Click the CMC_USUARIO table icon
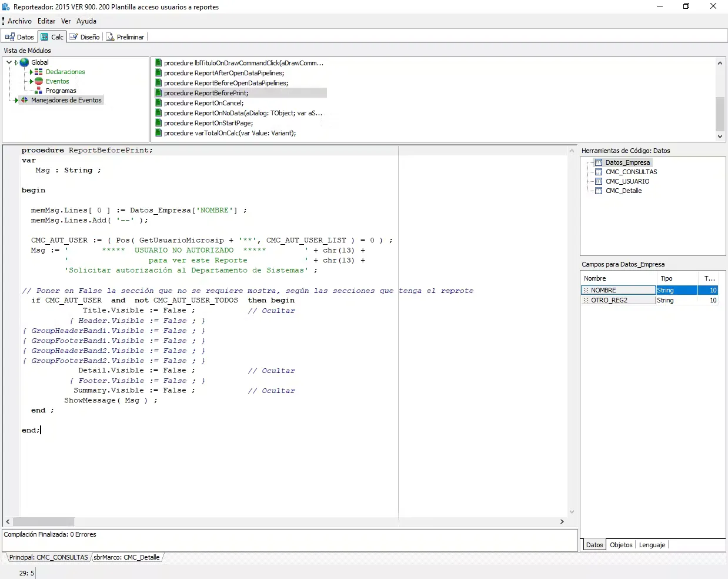Viewport: 728px width, 579px height. pyautogui.click(x=599, y=181)
